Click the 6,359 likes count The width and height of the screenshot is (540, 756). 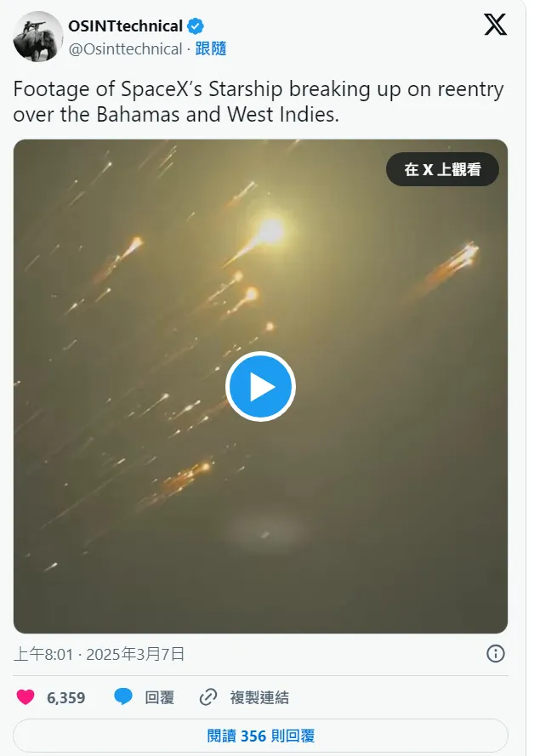(66, 697)
